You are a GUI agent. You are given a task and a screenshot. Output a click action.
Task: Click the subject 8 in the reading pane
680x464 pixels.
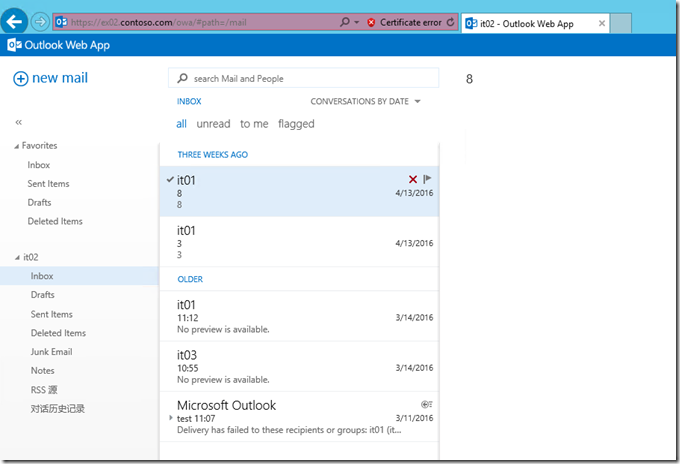469,79
